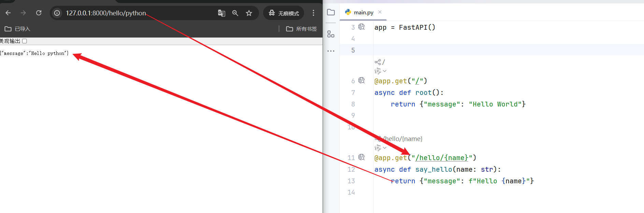Bookmark this page with the star icon
The width and height of the screenshot is (644, 213).
click(x=249, y=13)
